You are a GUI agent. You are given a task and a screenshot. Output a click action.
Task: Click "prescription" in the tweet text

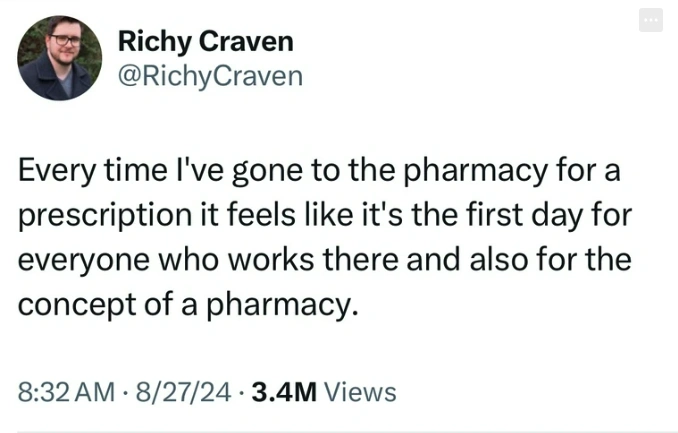(x=110, y=214)
